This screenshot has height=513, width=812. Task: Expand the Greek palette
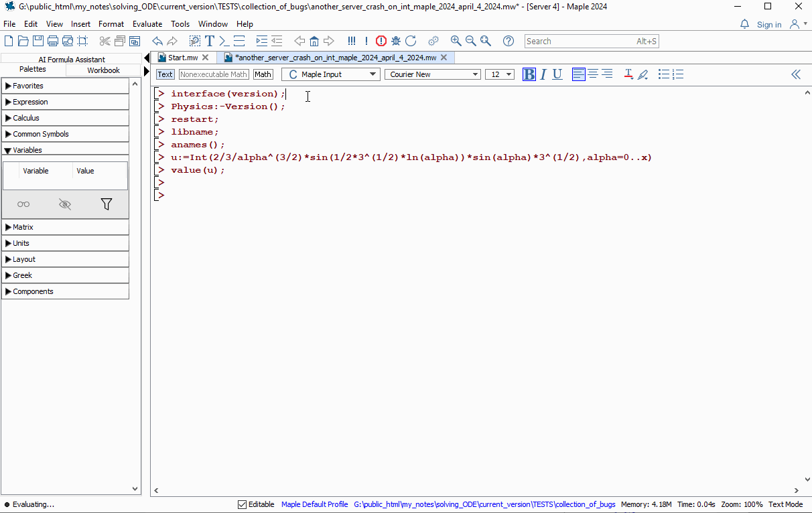(66, 275)
